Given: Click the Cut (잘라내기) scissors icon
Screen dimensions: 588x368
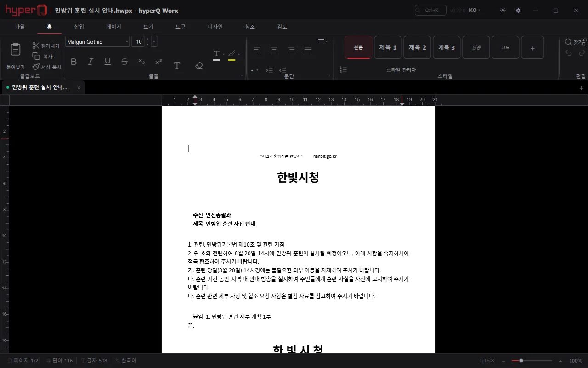Looking at the screenshot, I should [36, 46].
